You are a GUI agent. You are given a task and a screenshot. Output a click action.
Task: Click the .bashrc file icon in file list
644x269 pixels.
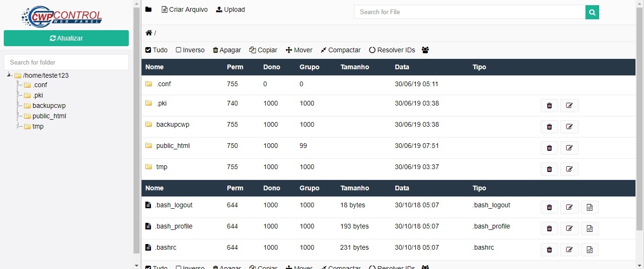click(148, 247)
